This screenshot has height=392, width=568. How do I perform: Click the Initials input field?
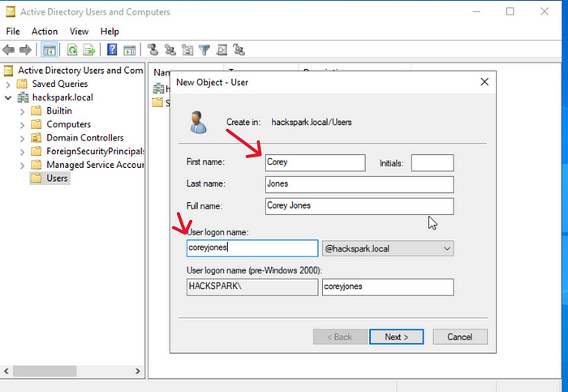point(432,162)
